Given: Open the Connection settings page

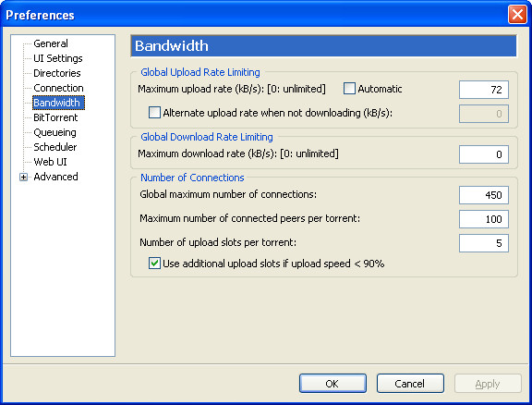Looking at the screenshot, I should tap(58, 88).
